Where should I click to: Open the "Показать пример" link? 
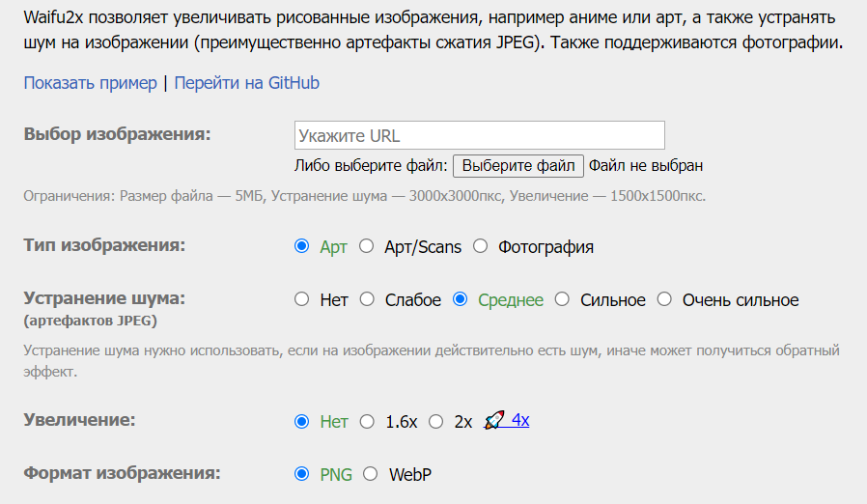pyautogui.click(x=90, y=83)
